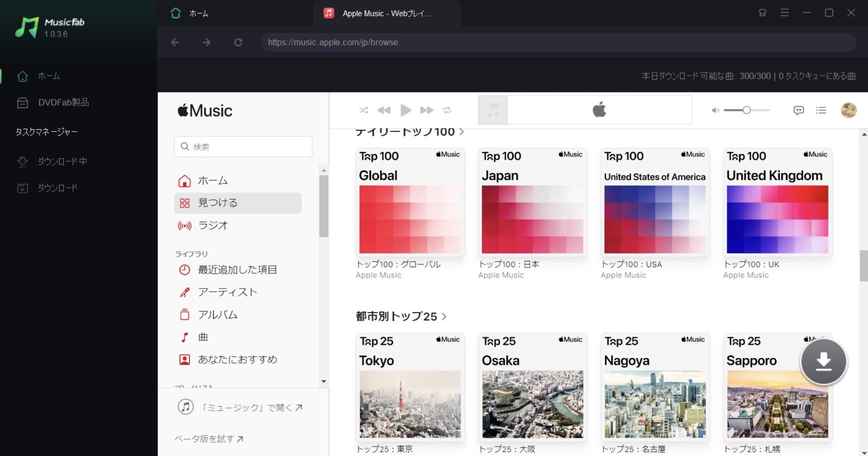Select 見つける in Apple Music sidebar
Image resolution: width=868 pixels, height=456 pixels.
click(238, 203)
